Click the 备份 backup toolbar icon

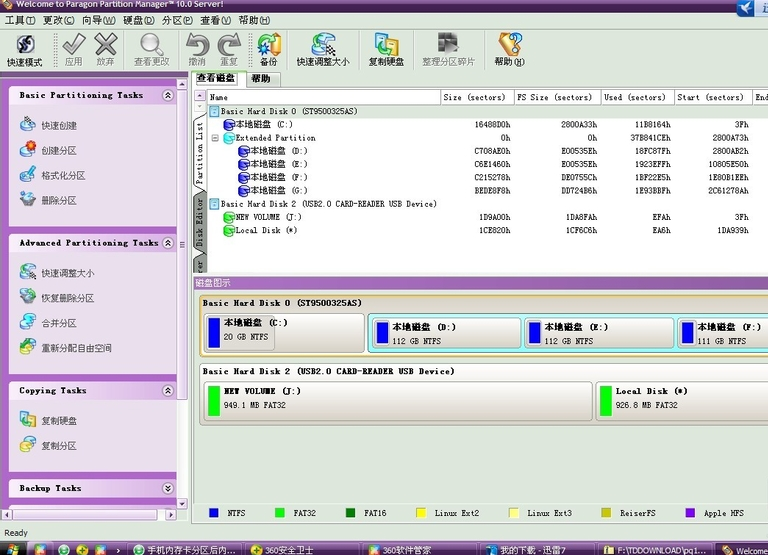[268, 49]
